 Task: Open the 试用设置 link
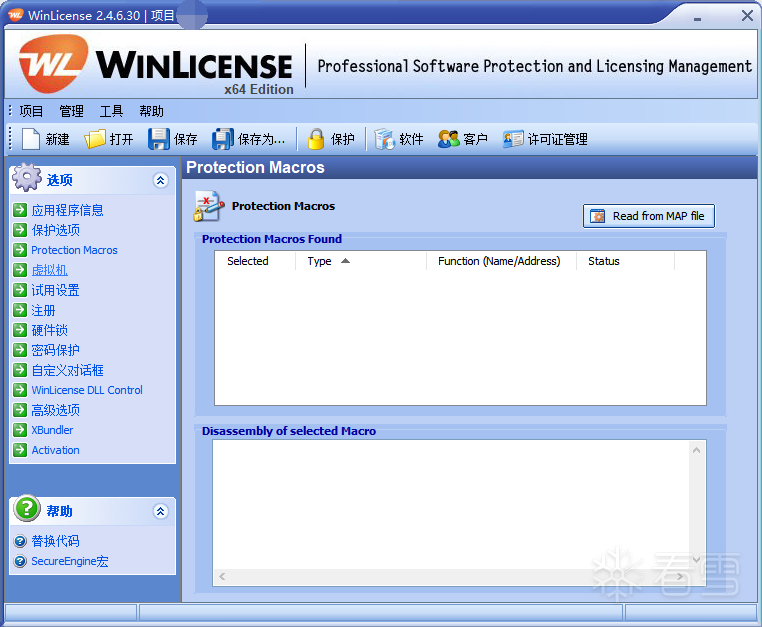[x=55, y=290]
